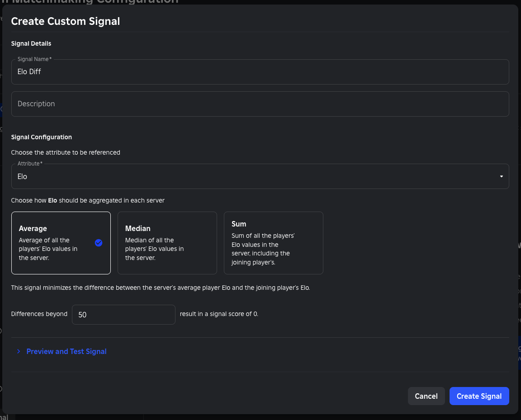Select the Average aggregation option
The height and width of the screenshot is (420, 521).
(x=61, y=243)
